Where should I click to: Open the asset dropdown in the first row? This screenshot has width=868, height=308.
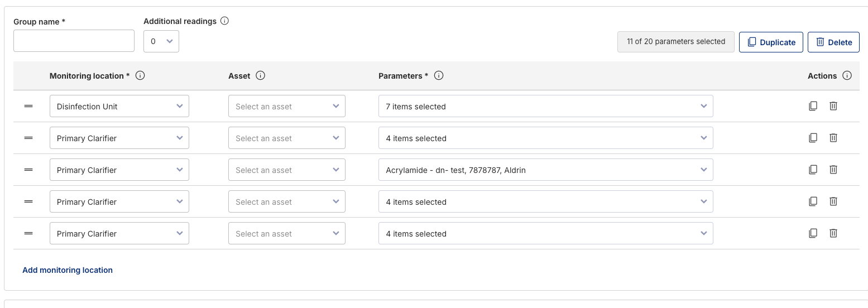(x=286, y=106)
